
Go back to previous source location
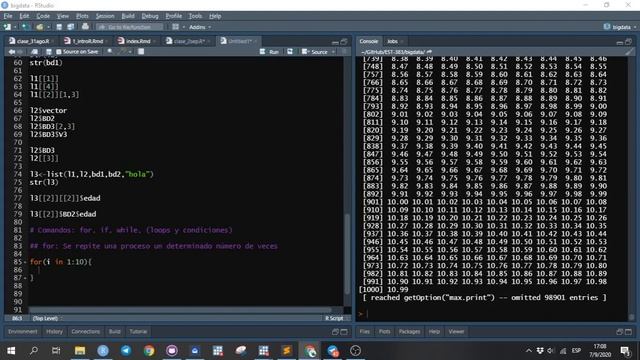(11, 52)
